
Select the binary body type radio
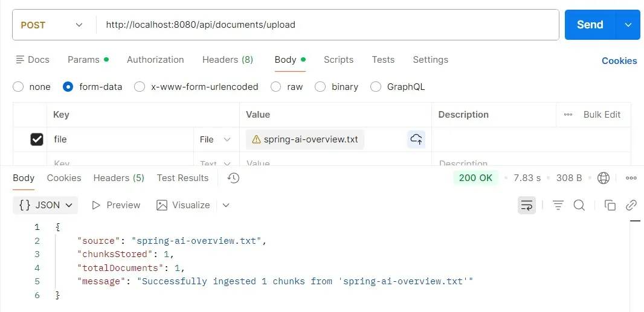pos(320,87)
